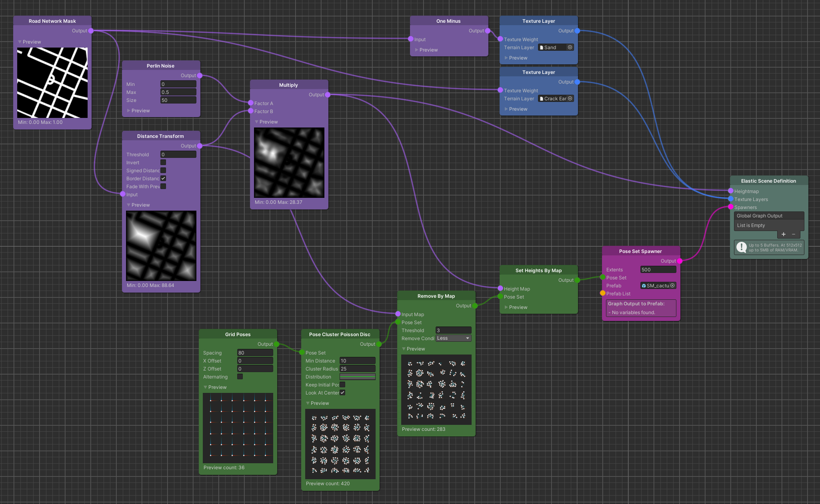Expand the Set Heights By Map Preview

506,307
